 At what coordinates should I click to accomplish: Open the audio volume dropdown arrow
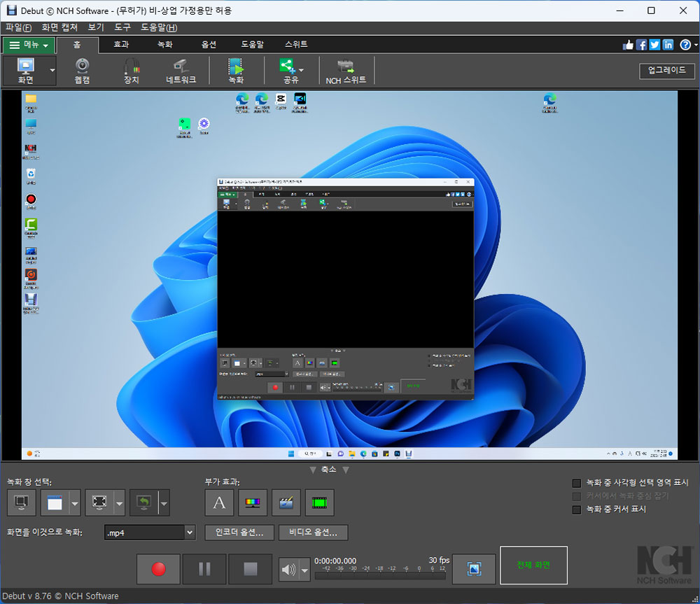click(305, 570)
